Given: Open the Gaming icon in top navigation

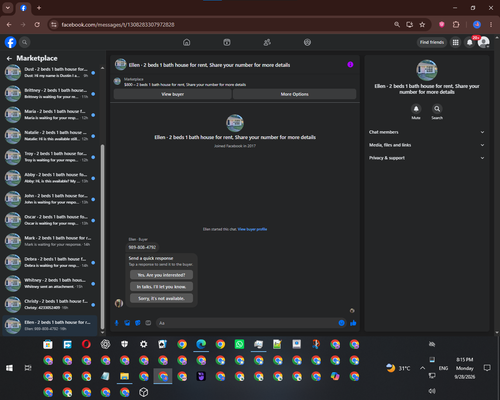Looking at the screenshot, I should click(x=307, y=42).
